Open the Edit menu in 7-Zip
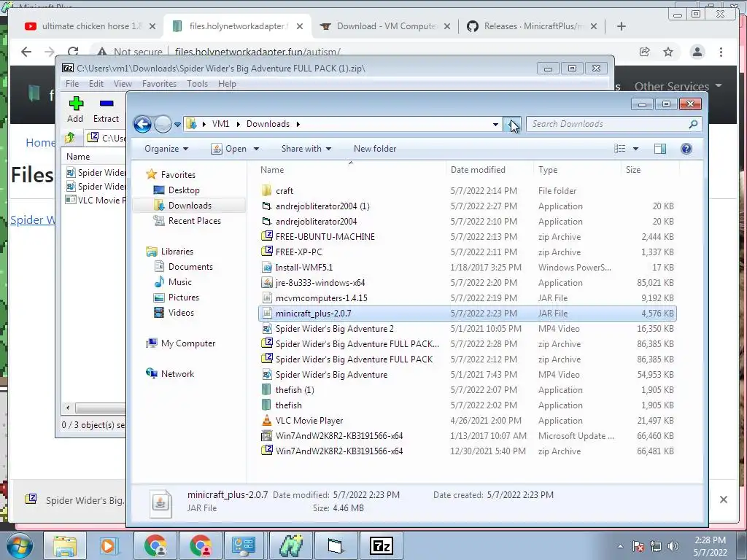 [x=96, y=84]
